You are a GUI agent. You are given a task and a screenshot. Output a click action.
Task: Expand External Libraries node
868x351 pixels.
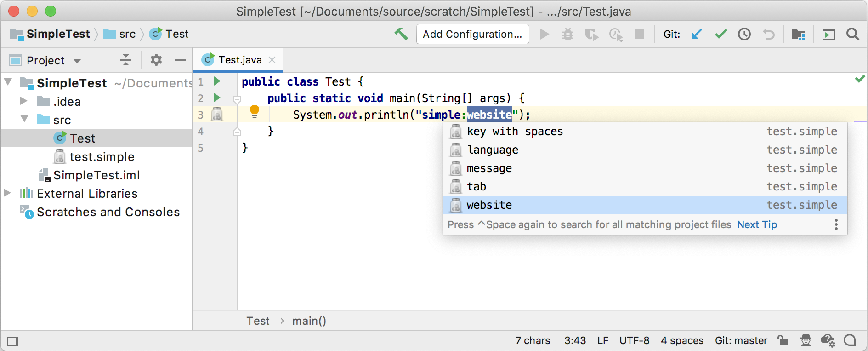tap(7, 193)
